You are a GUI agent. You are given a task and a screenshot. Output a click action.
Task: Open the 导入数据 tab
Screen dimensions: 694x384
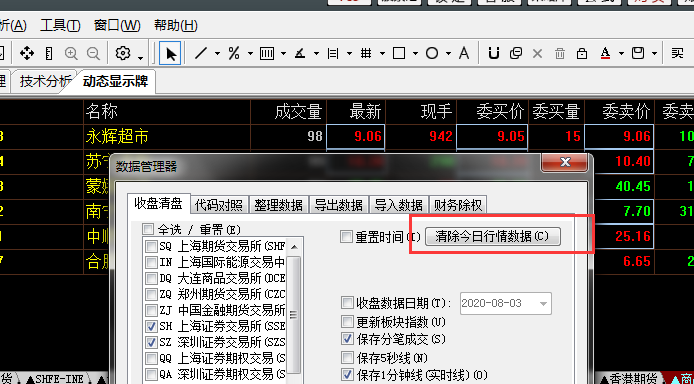click(398, 205)
